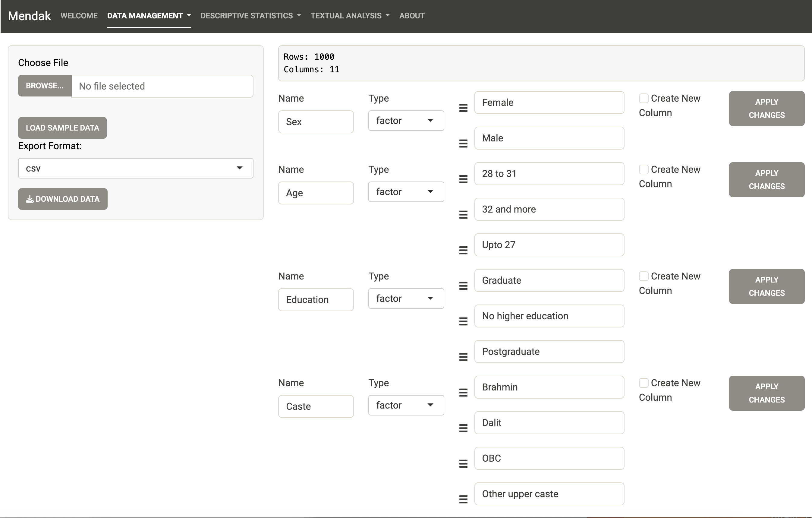Edit the 32 and more level field
The height and width of the screenshot is (518, 812).
549,209
